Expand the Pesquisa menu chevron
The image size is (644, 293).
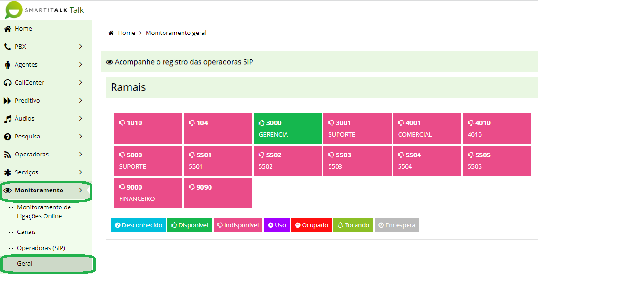tap(81, 137)
